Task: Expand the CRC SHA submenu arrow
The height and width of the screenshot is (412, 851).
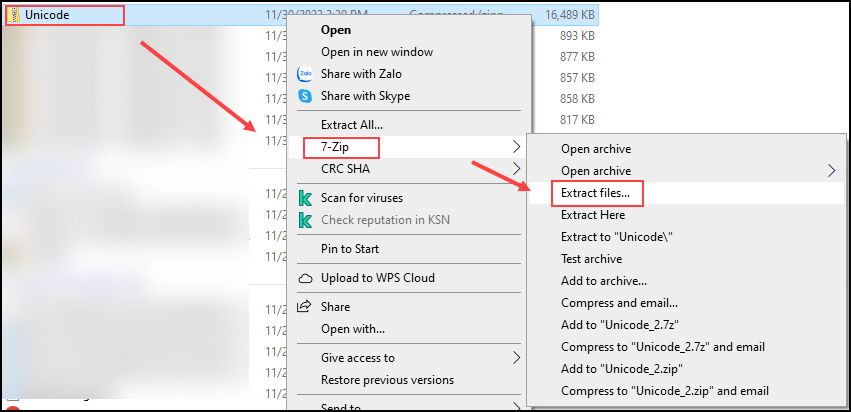Action: coord(516,169)
